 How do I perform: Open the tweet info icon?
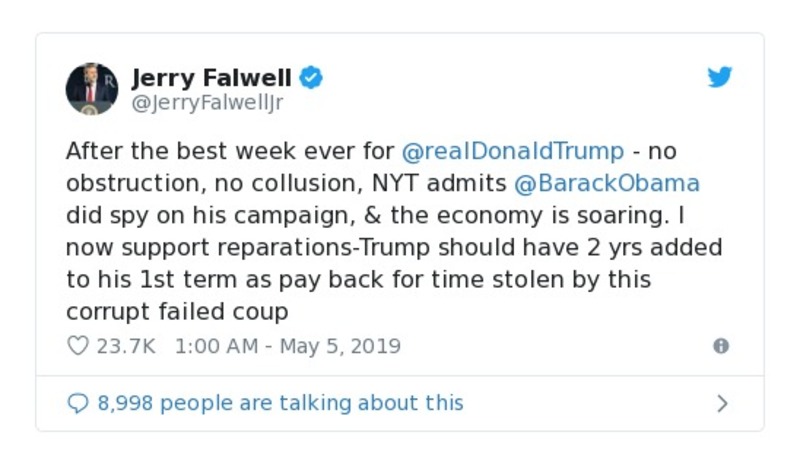720,346
